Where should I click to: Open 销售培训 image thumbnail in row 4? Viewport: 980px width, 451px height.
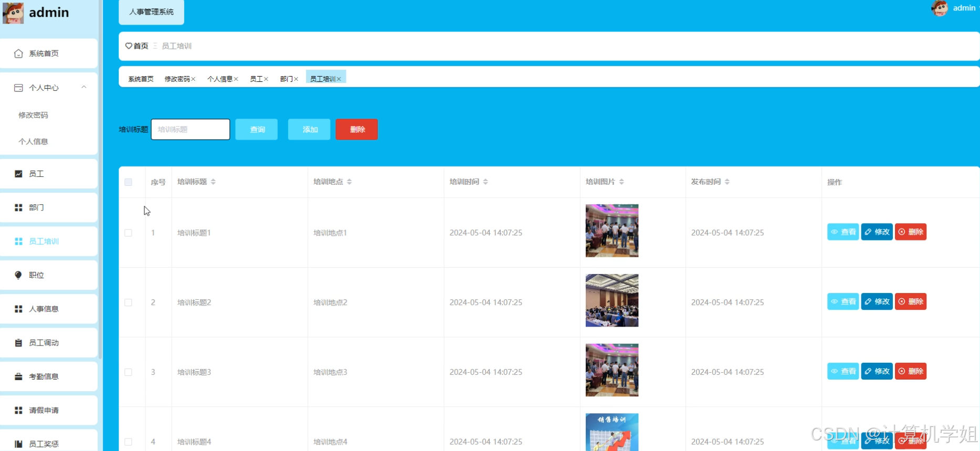coord(612,432)
